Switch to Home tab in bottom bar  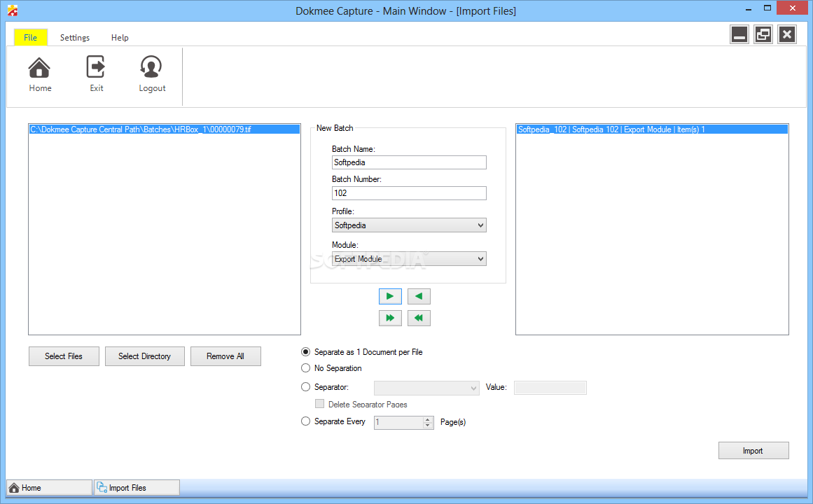[x=49, y=487]
